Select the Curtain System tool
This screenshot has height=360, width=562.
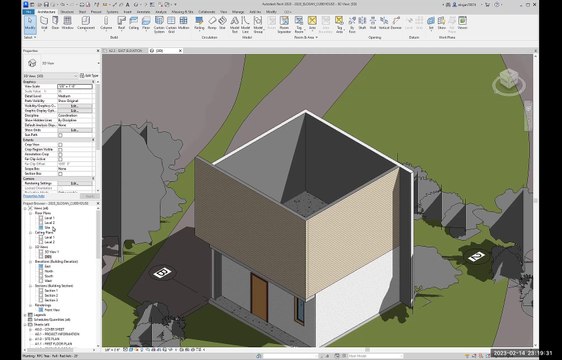(159, 24)
